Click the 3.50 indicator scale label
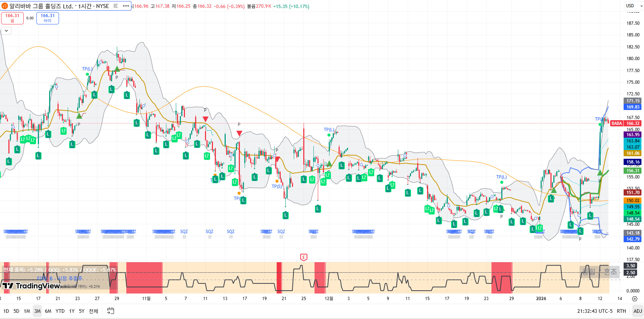 [631, 266]
